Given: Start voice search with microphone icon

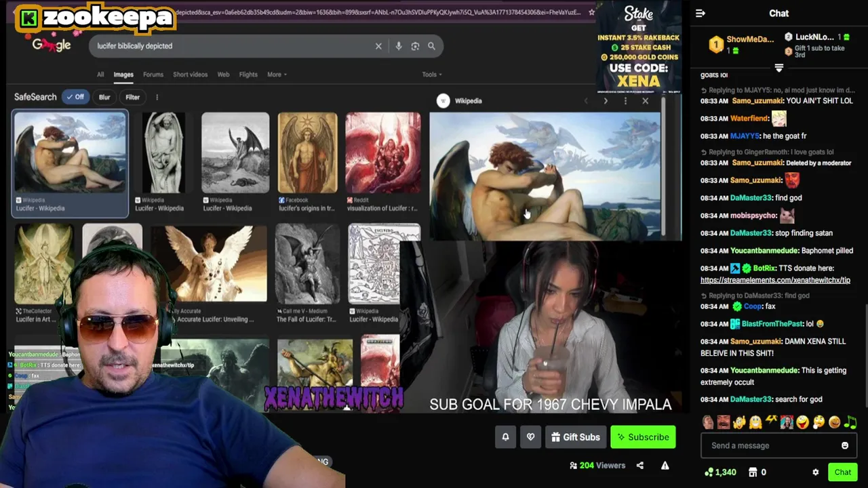Looking at the screenshot, I should [399, 46].
